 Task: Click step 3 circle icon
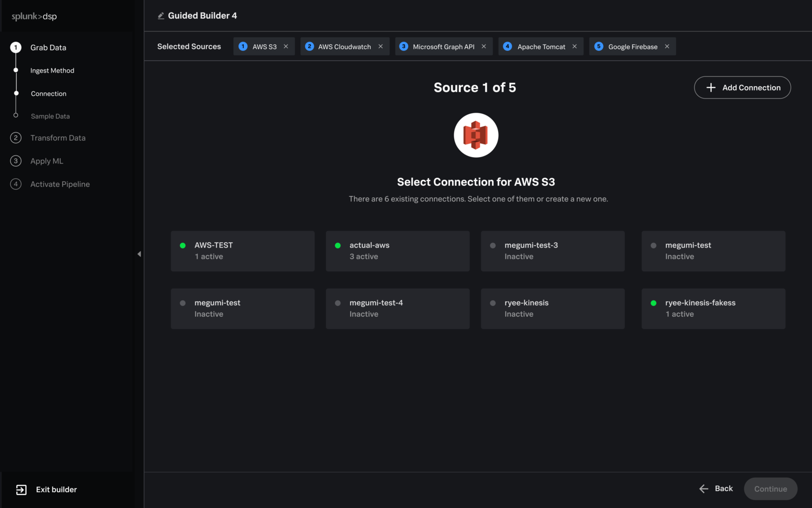16,161
